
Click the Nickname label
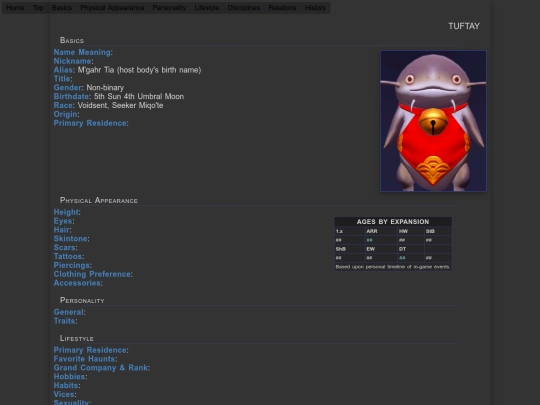[x=72, y=61]
